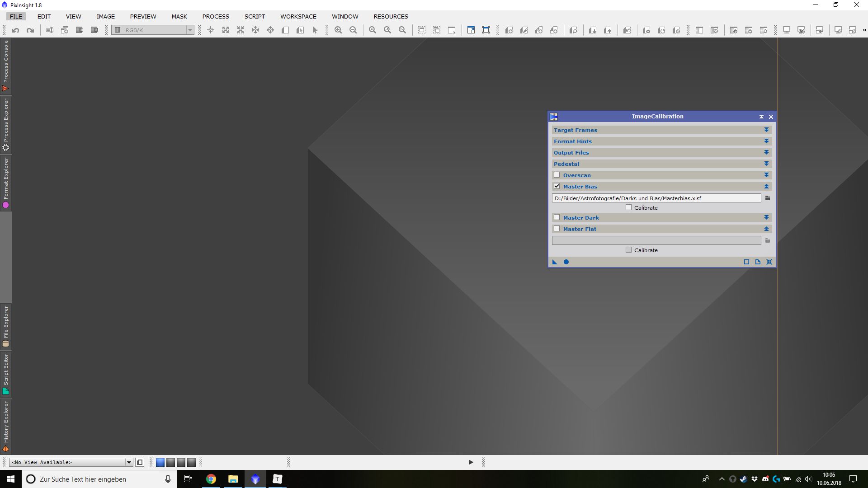Open the RGB/K channel dropdown
The image size is (868, 488).
[x=153, y=30]
